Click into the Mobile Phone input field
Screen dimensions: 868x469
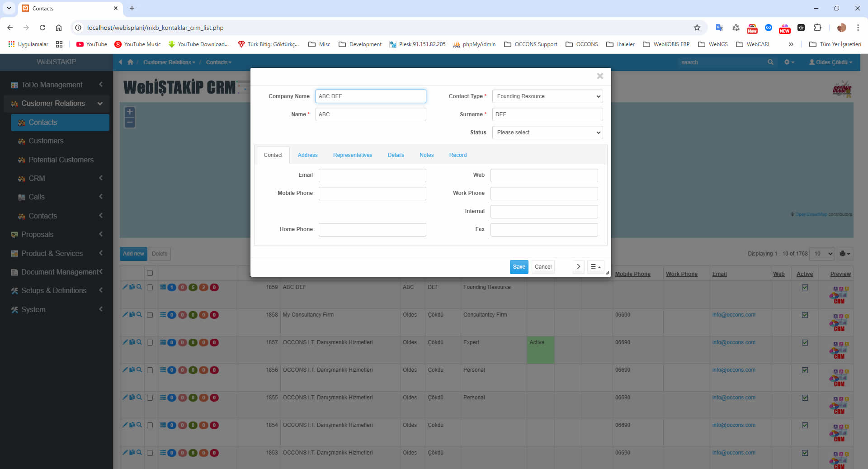tap(372, 194)
